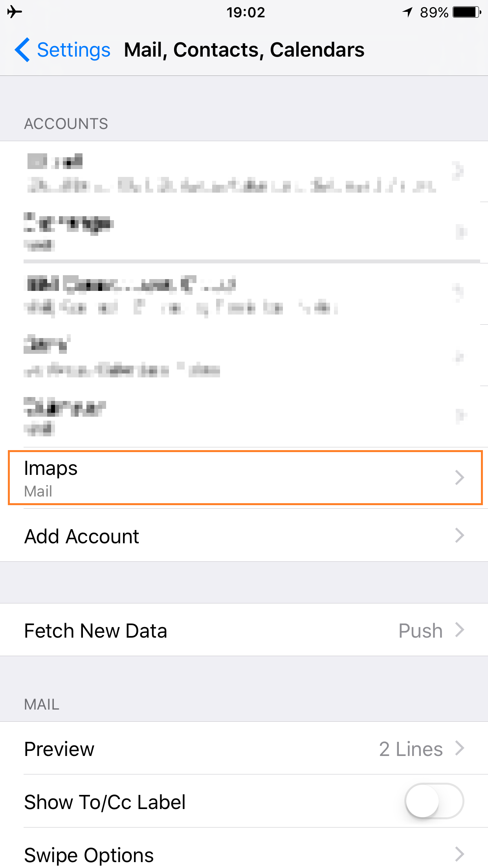Toggle the Show To/Cc Label switch

[434, 801]
